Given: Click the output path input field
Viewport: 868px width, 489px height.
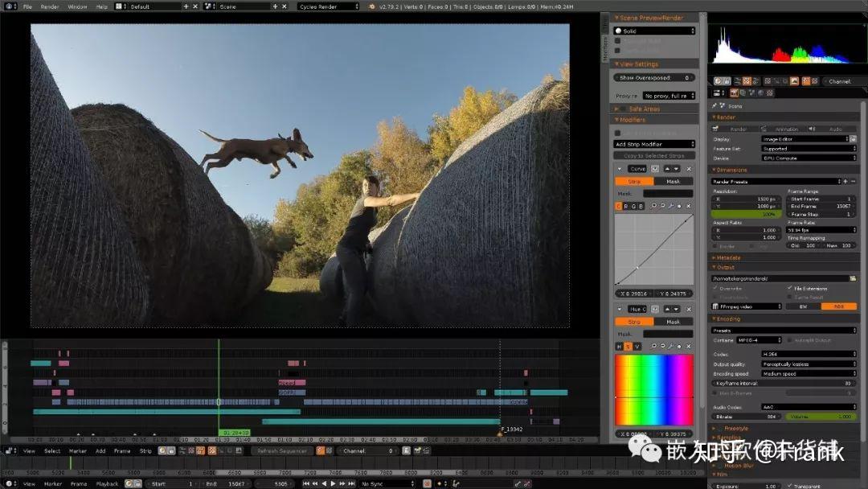Looking at the screenshot, I should point(780,278).
